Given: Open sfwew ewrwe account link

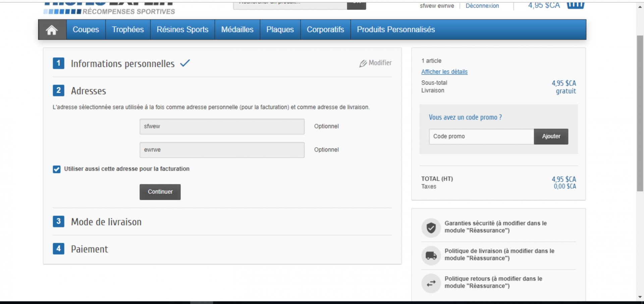Looking at the screenshot, I should (x=437, y=6).
